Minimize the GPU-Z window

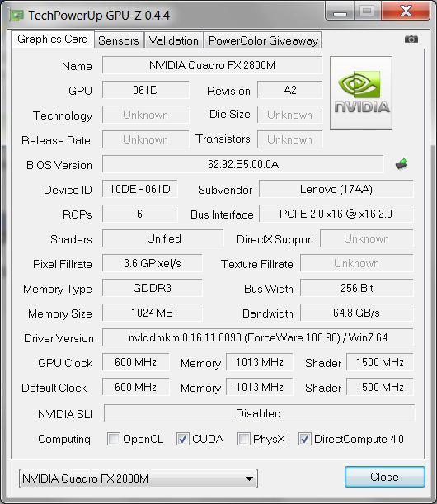point(340,12)
